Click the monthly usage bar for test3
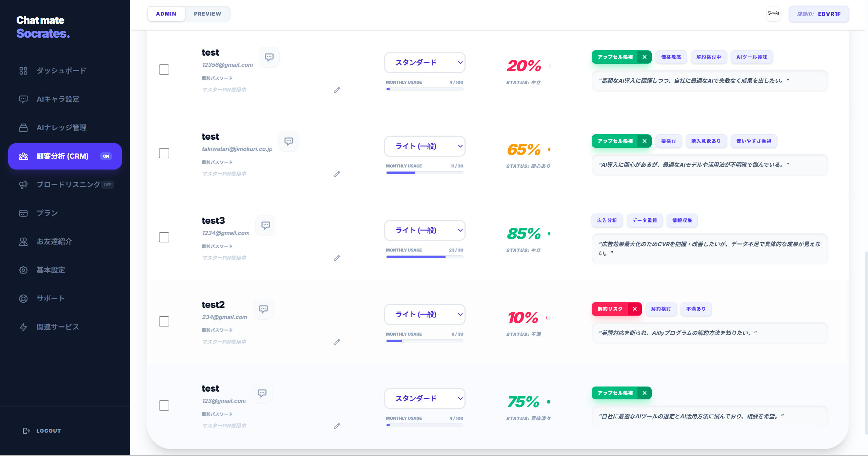The image size is (868, 456). click(425, 257)
